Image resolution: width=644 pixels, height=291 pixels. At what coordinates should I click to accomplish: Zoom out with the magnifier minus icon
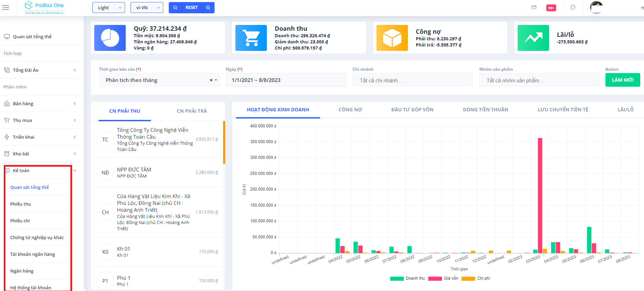tap(175, 8)
